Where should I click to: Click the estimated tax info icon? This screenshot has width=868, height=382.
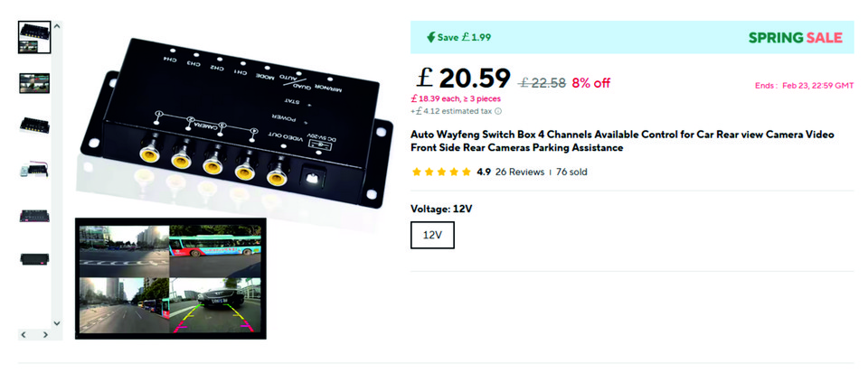click(498, 112)
